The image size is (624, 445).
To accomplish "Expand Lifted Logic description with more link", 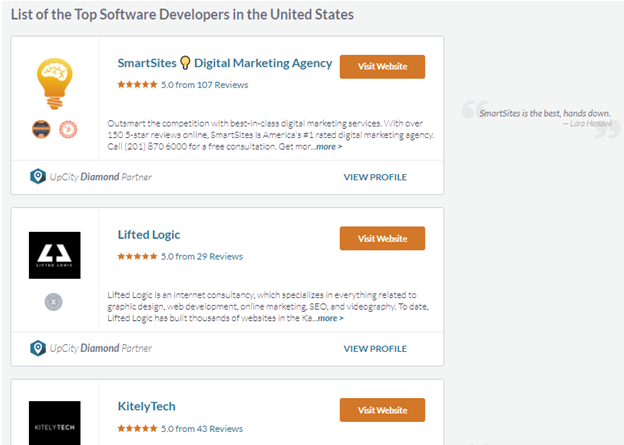I will (x=330, y=318).
